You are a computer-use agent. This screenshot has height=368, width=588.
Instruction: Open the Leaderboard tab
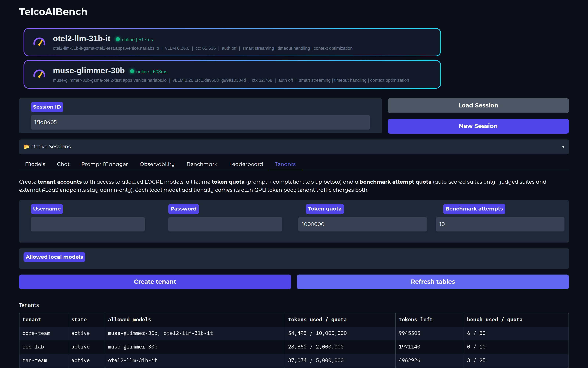[246, 164]
